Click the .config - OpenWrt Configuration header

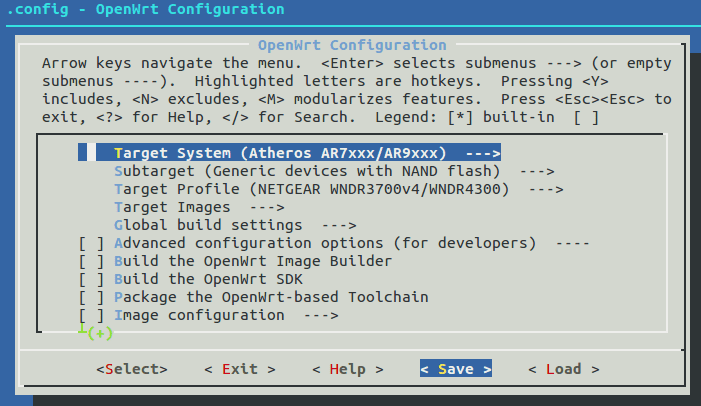click(145, 9)
